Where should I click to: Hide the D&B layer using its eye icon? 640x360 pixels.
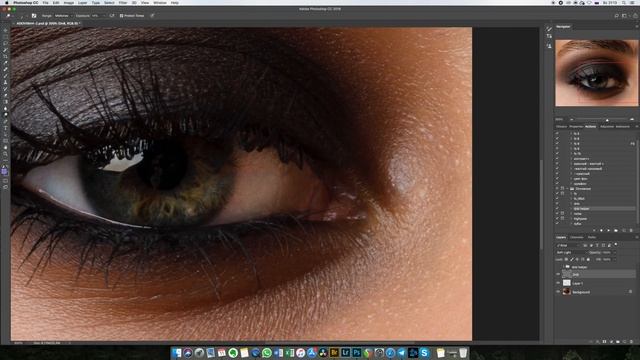558,274
